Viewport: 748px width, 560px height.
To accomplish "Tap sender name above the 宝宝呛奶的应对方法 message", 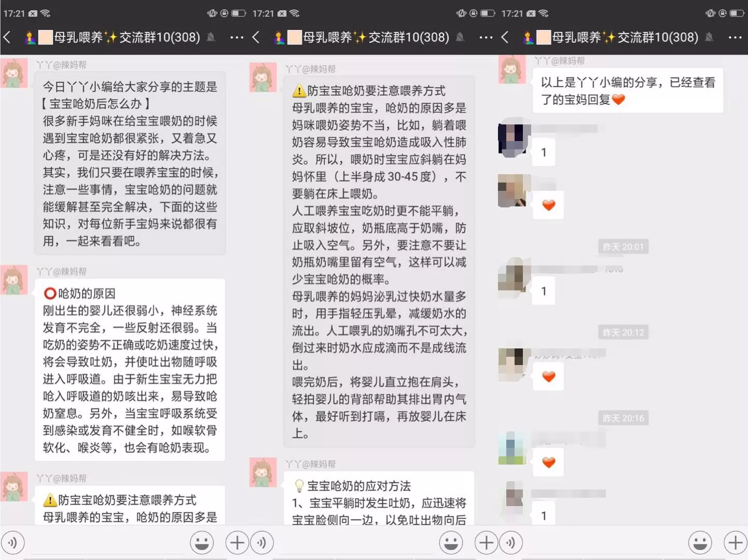I will (311, 464).
